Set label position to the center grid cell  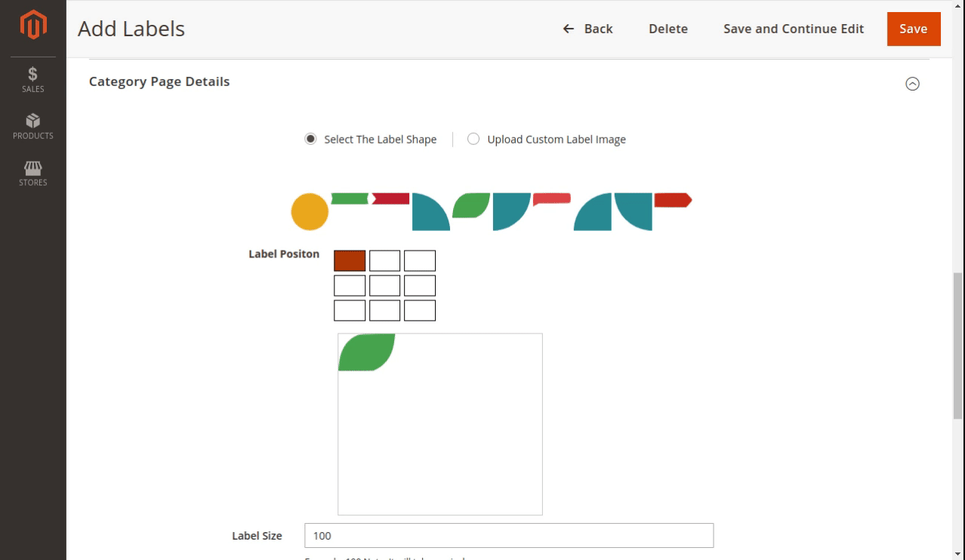pos(384,285)
